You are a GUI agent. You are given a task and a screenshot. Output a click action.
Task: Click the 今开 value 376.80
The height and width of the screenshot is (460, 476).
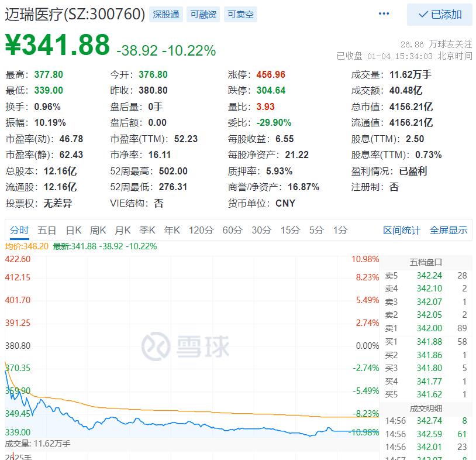[153, 74]
